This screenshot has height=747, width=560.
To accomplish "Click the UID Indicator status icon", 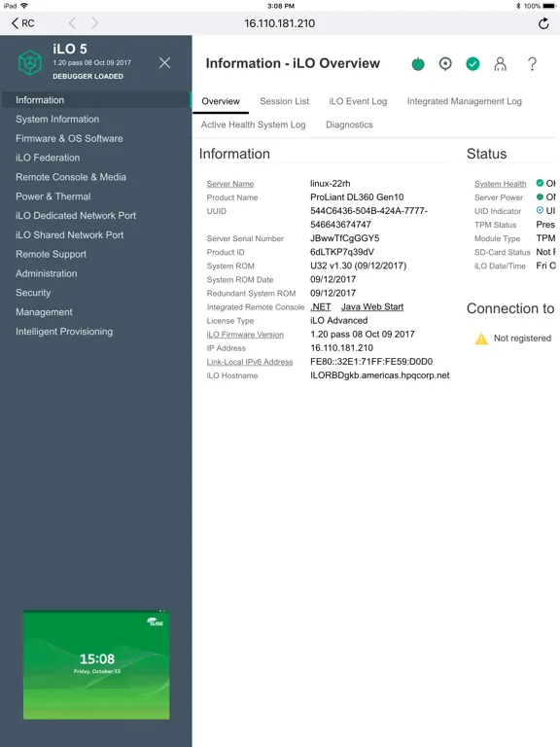I will click(540, 210).
